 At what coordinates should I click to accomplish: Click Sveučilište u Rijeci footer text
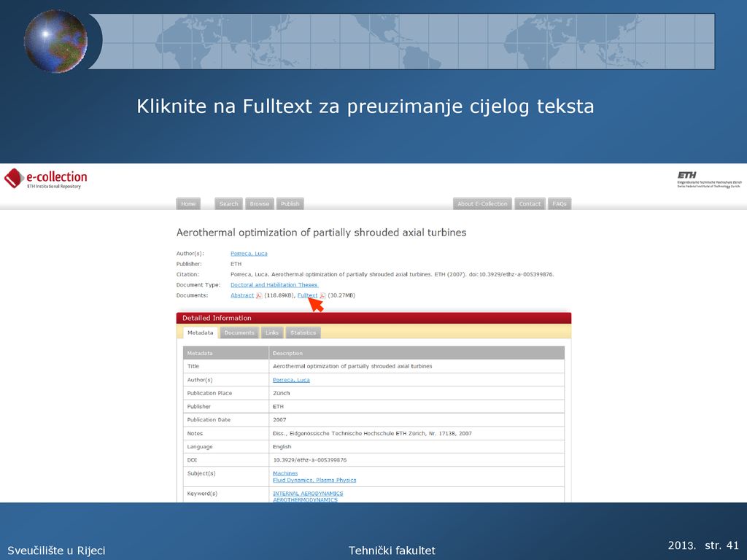coord(56,551)
